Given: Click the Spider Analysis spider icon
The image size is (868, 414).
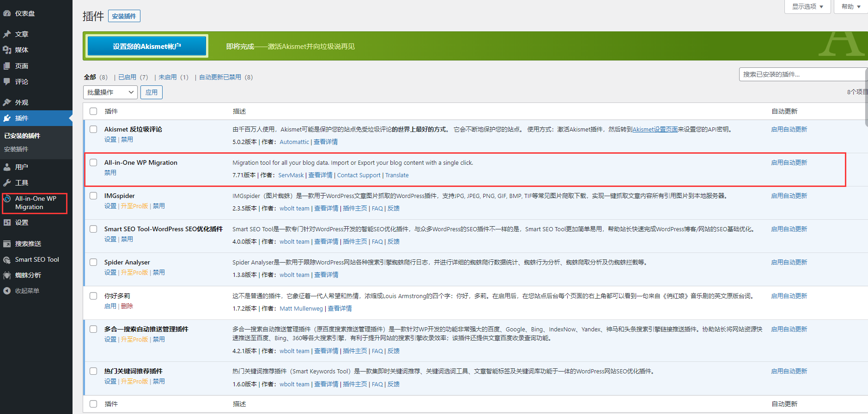Looking at the screenshot, I should [7, 275].
